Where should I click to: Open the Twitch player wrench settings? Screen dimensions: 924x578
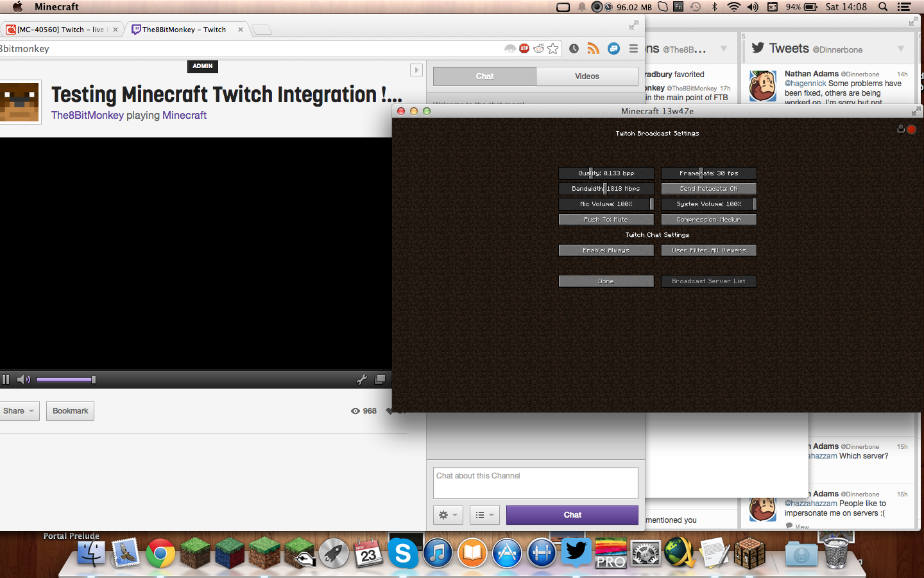(362, 380)
